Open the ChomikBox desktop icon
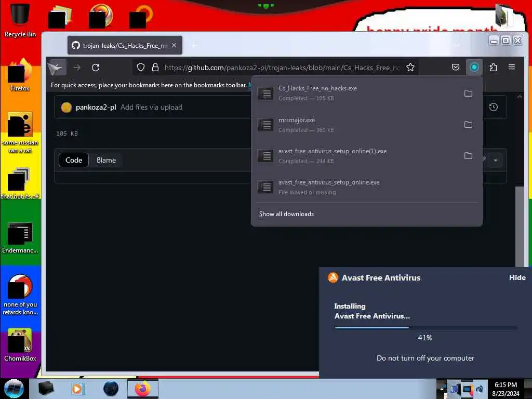The height and width of the screenshot is (399, 532). (20, 345)
